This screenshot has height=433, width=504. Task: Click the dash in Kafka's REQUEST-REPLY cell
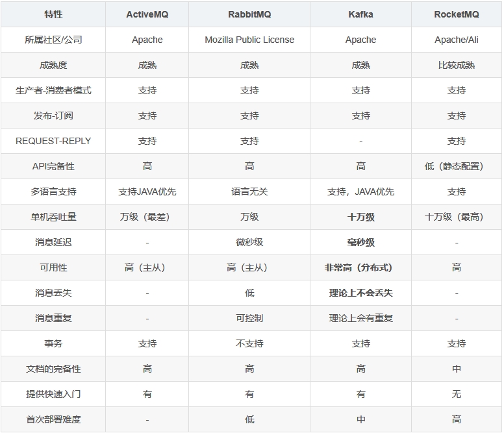360,142
